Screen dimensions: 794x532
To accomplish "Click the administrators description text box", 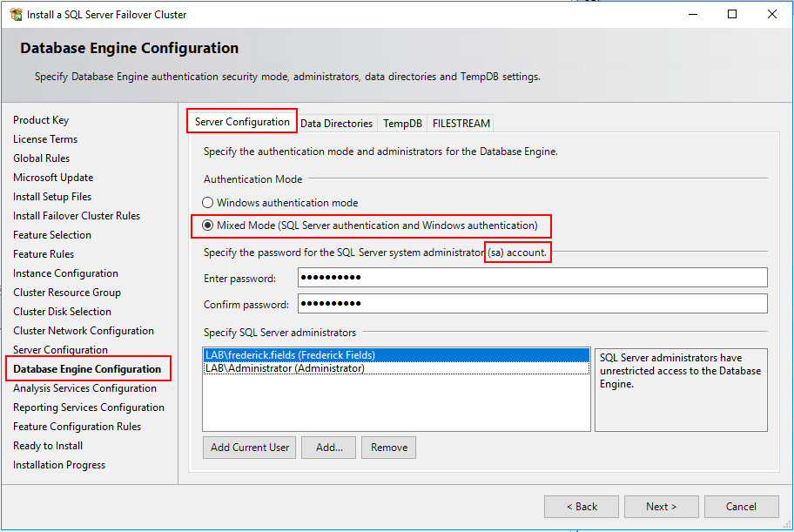I will pos(681,389).
